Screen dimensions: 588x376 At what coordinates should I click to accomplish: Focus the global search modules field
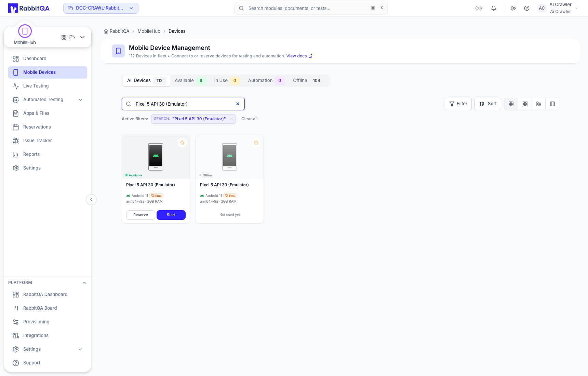click(x=311, y=8)
